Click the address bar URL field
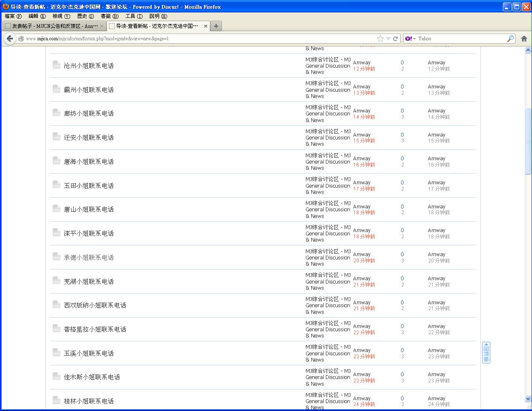532x411 pixels. click(x=199, y=39)
